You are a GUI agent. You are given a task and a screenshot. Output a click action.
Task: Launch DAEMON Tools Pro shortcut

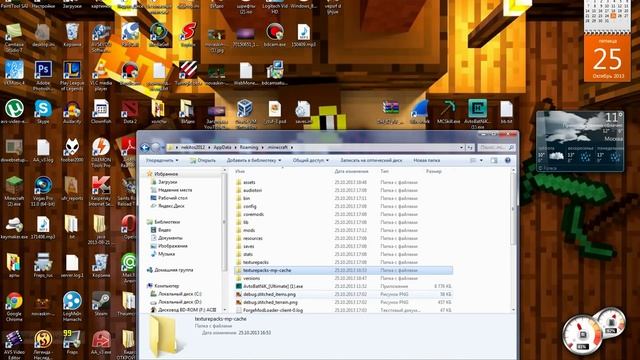101,152
